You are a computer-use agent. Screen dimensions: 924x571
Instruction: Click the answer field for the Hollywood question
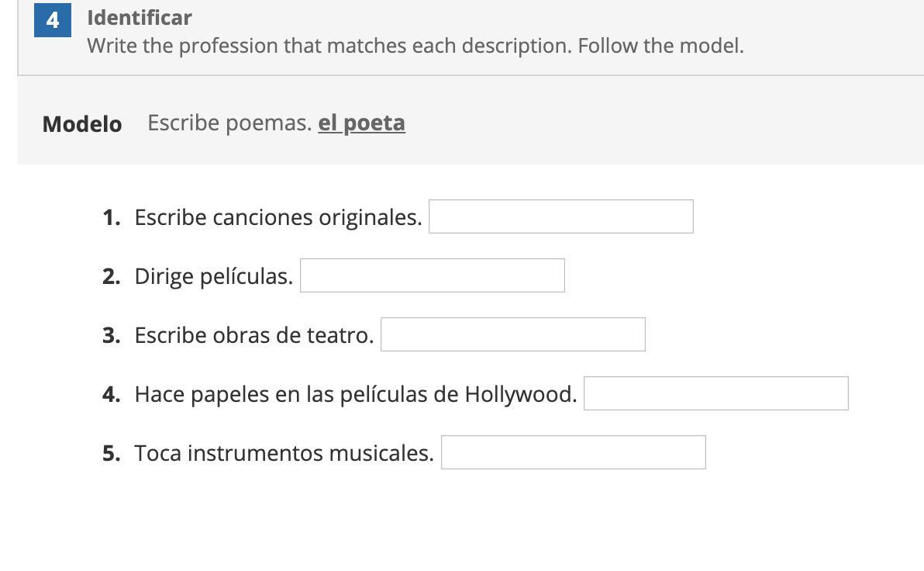(715, 393)
